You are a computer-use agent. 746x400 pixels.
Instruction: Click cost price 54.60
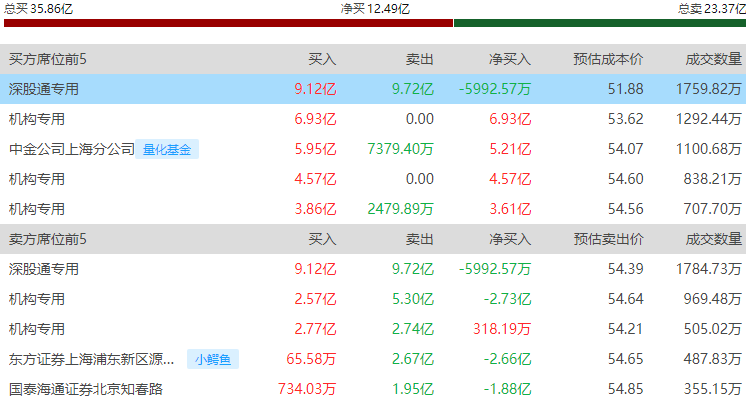(626, 179)
